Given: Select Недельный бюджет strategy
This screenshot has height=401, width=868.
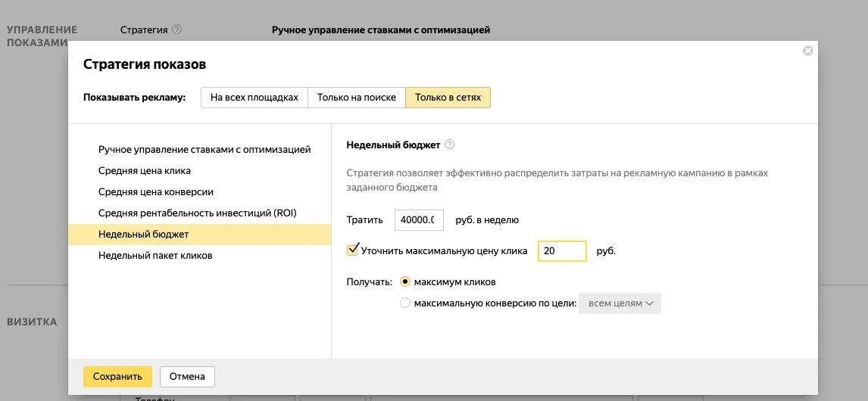Looking at the screenshot, I should coord(144,235).
